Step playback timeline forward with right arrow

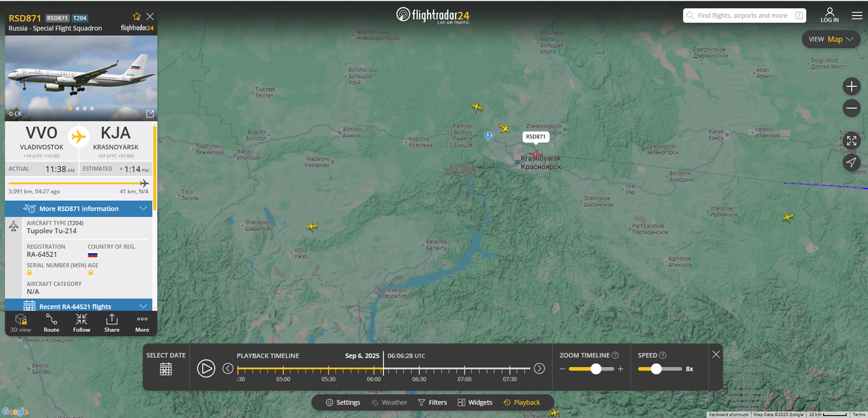tap(539, 368)
